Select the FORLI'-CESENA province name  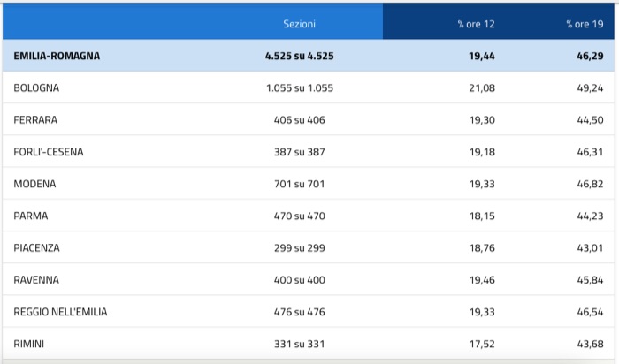(x=49, y=152)
